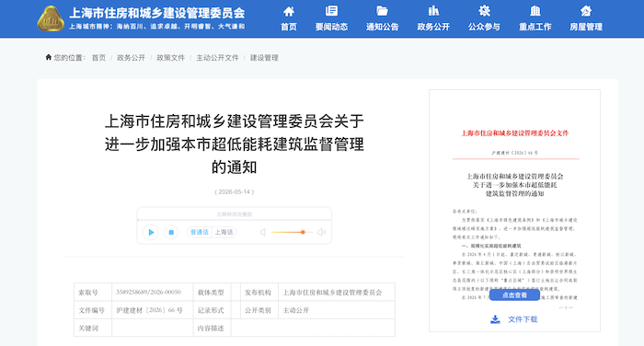Select index number 3589258689/2026-00050
Image resolution: width=644 pixels, height=346 pixels.
coord(148,293)
